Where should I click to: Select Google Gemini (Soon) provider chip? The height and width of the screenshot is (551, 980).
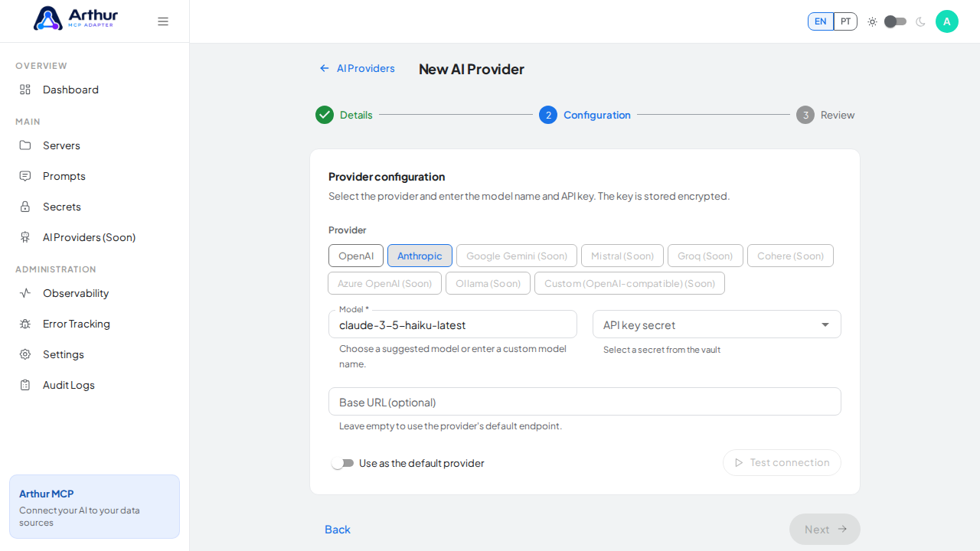[517, 256]
